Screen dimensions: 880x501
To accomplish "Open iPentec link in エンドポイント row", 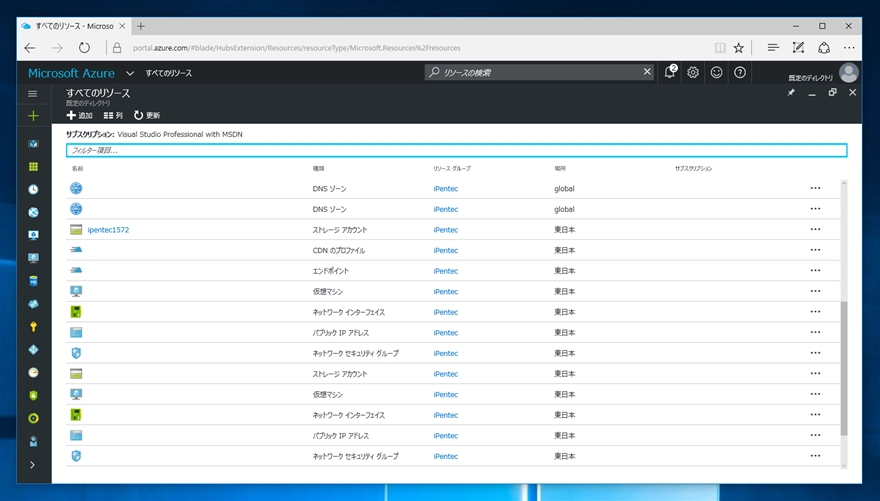I will pyautogui.click(x=446, y=271).
